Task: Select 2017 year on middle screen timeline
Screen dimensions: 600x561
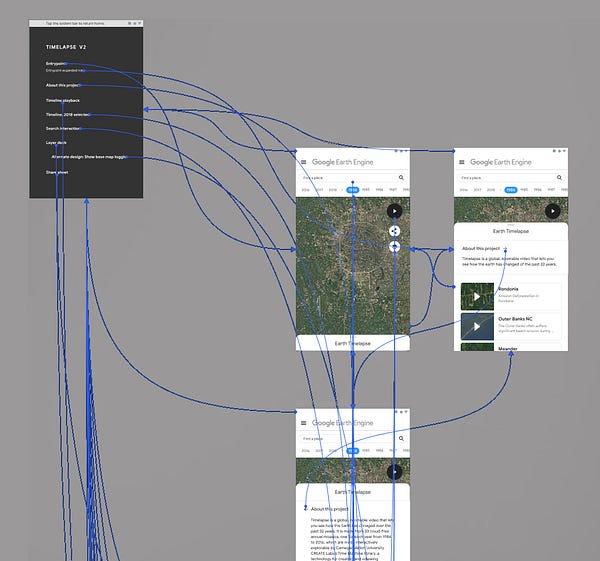Action: tap(320, 190)
